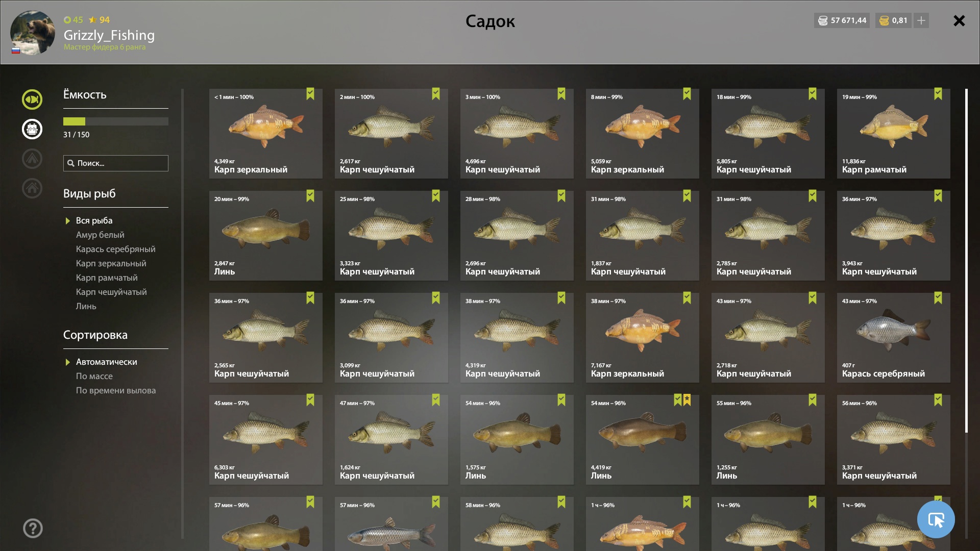Sort by По времени вылова

[116, 390]
